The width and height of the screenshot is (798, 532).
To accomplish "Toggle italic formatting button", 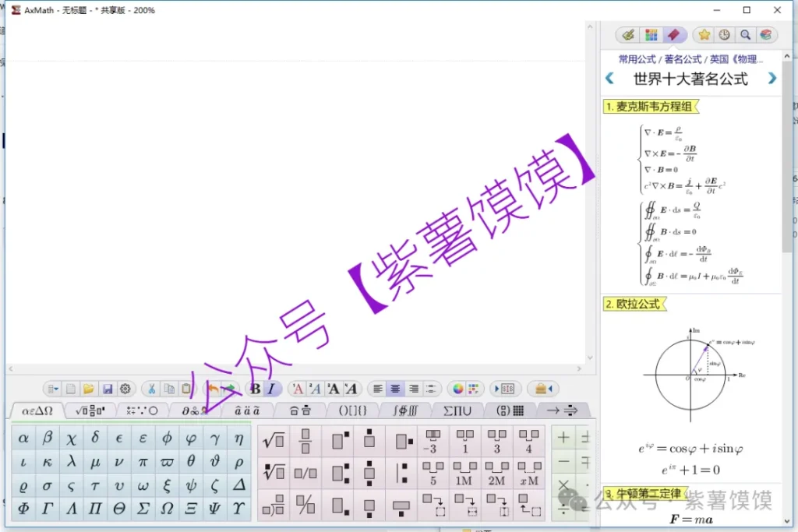I will coord(271,389).
